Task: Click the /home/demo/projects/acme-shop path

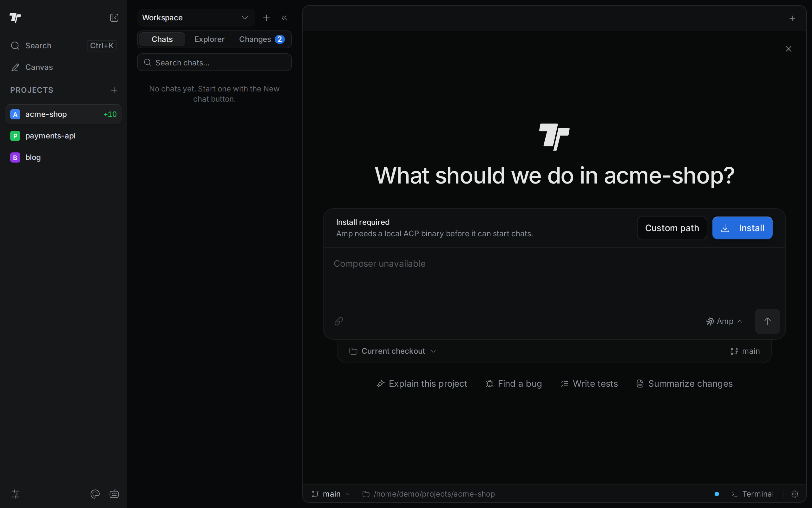Action: click(x=429, y=494)
